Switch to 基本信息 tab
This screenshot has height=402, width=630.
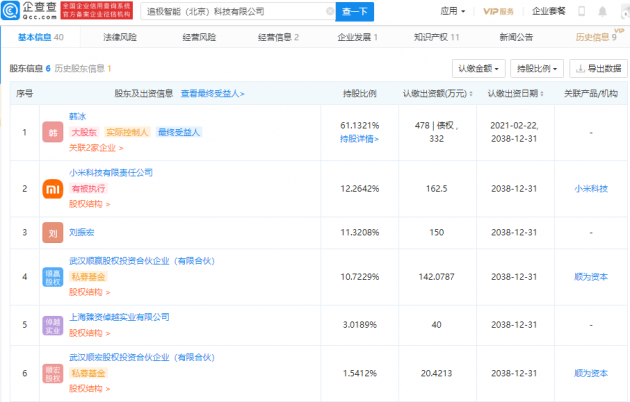(41, 37)
